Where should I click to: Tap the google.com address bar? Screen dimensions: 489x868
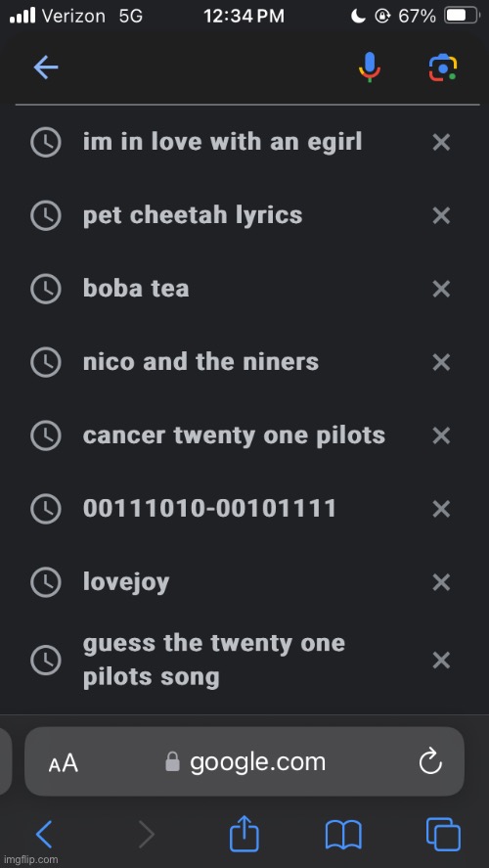coord(244,761)
